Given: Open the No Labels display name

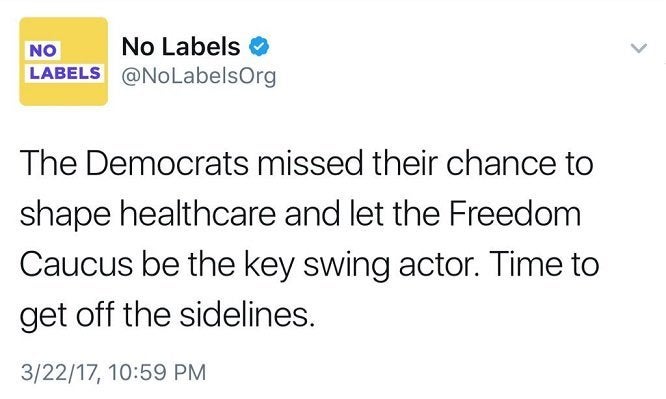Looking at the screenshot, I should [181, 46].
